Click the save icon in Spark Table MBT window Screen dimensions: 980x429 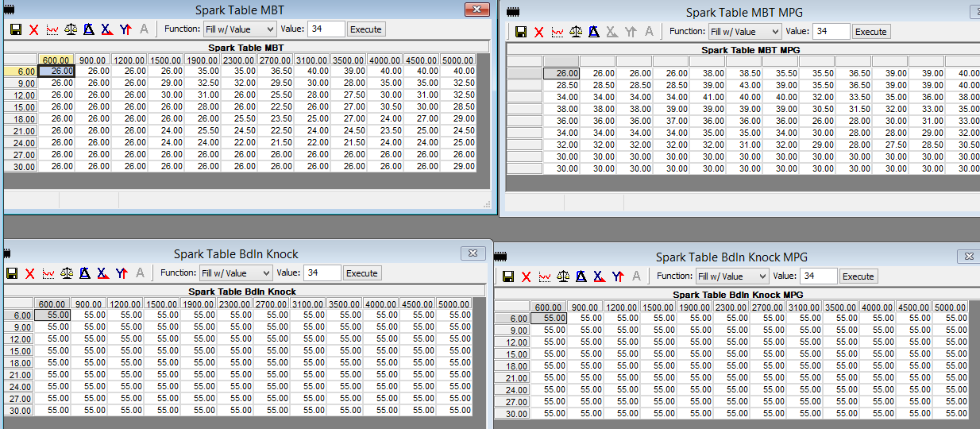point(15,29)
